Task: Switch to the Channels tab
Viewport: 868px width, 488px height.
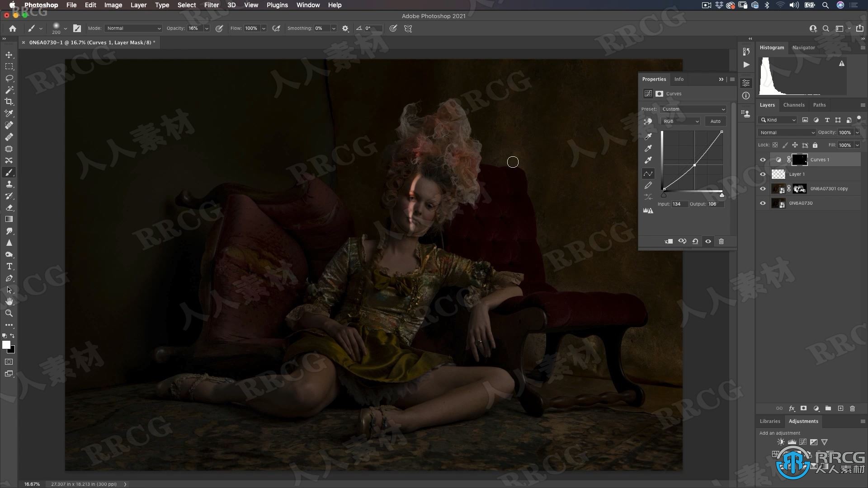Action: coord(794,105)
